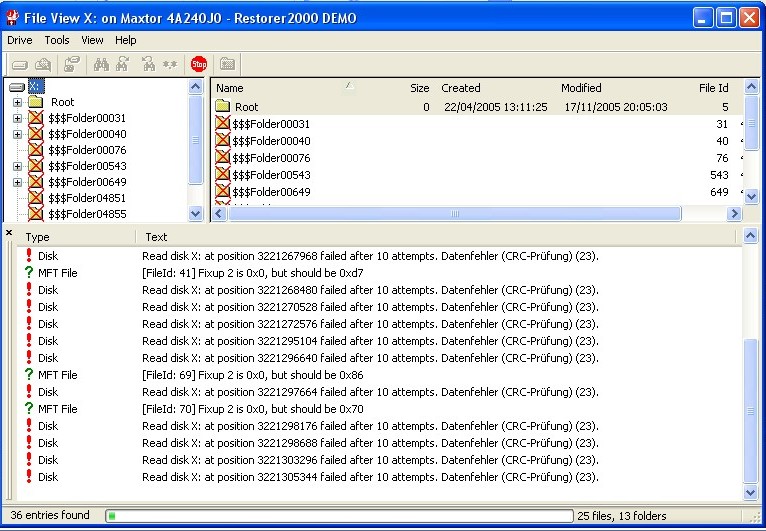Screen dimensions: 766x531
Task: Expand $$$Folder00040 in the tree
Action: point(18,134)
